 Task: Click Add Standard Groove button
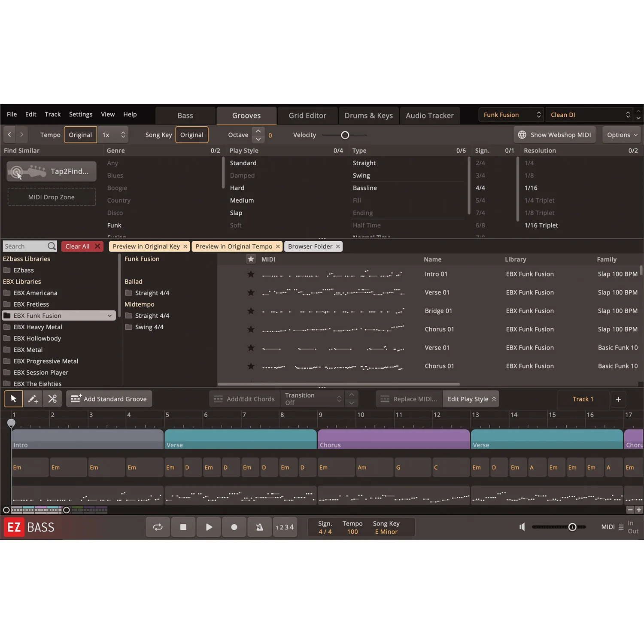109,399
